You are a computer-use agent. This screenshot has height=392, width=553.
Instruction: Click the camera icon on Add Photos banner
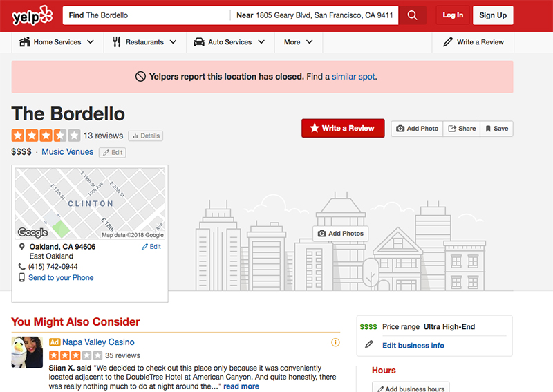coord(321,234)
